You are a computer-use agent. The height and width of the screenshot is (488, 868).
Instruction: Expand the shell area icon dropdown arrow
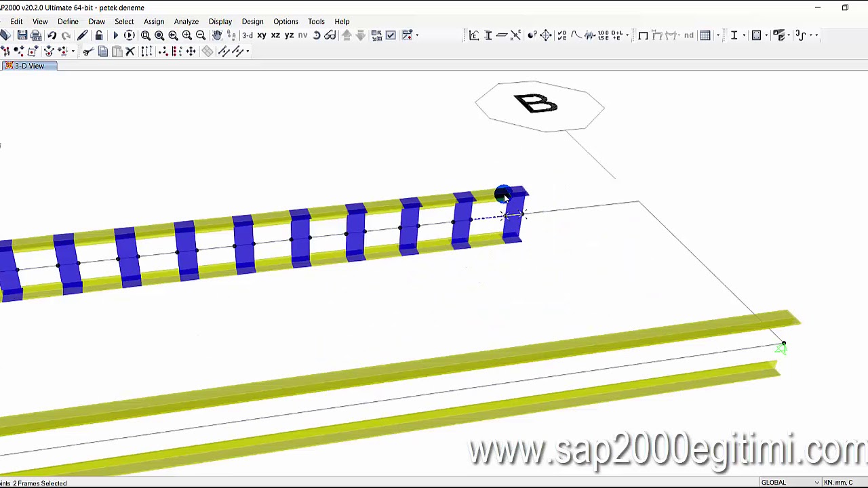point(767,35)
